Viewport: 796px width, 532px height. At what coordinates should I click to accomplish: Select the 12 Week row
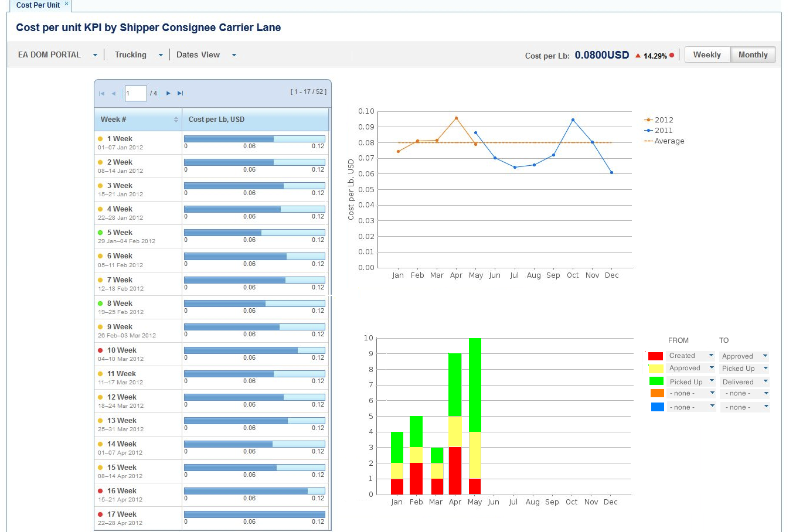(212, 401)
